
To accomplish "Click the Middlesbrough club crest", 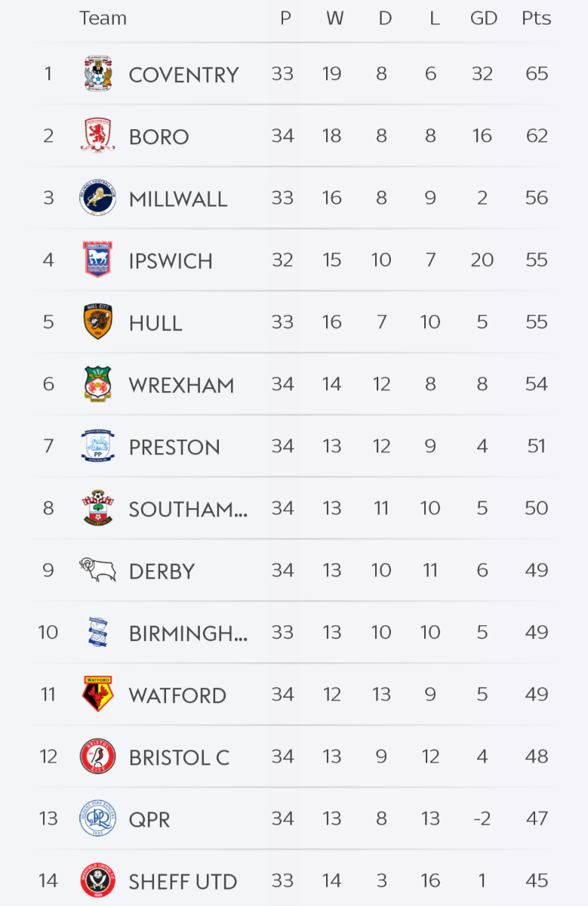I will [98, 136].
